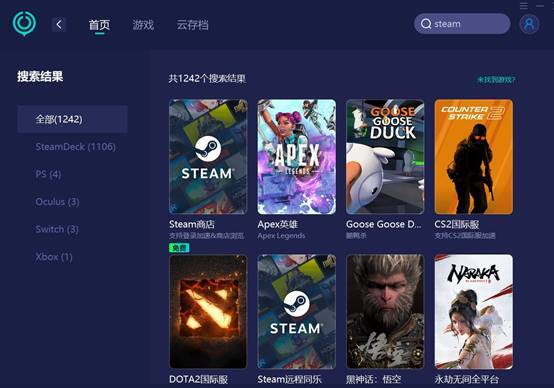Click the 未找到游戏? link
554x388 pixels.
(496, 80)
